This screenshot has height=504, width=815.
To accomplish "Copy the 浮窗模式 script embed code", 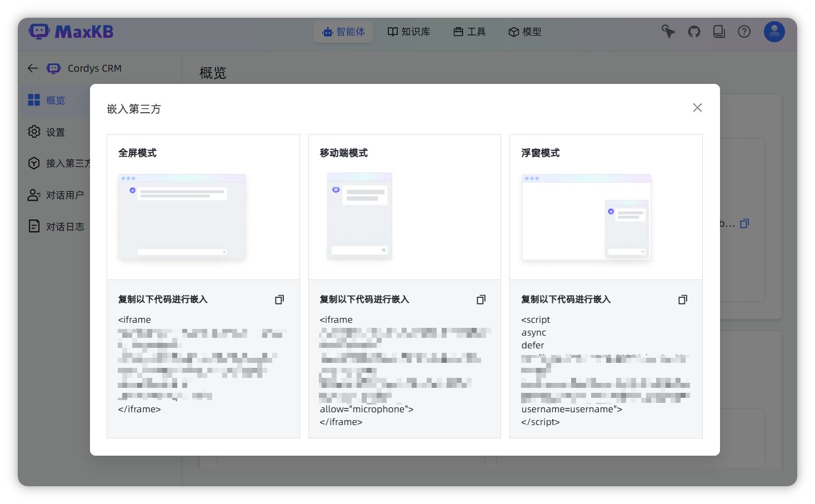I will pyautogui.click(x=683, y=300).
